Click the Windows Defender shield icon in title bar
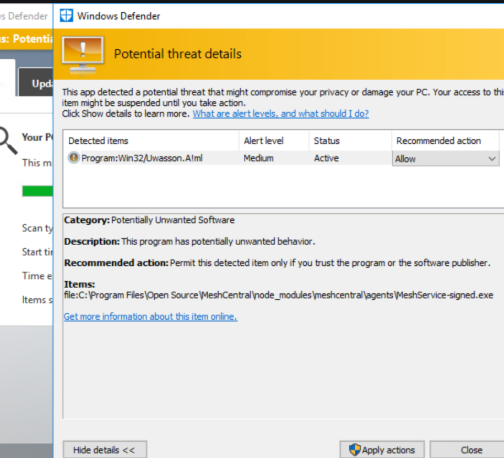 (x=66, y=16)
